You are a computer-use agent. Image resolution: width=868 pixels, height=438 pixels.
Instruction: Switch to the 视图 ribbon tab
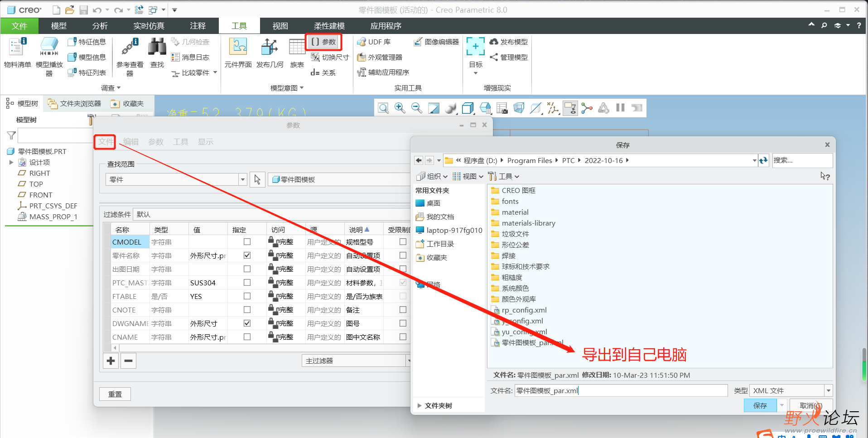280,26
